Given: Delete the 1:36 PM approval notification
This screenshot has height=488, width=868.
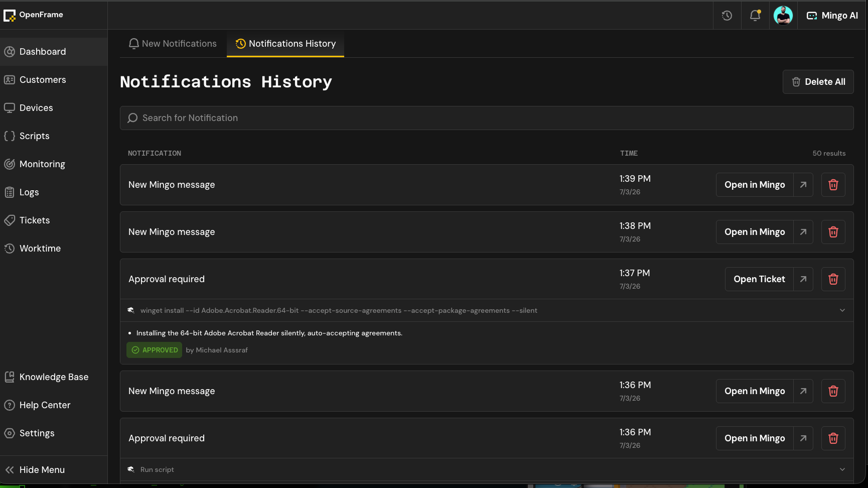Looking at the screenshot, I should [x=833, y=438].
